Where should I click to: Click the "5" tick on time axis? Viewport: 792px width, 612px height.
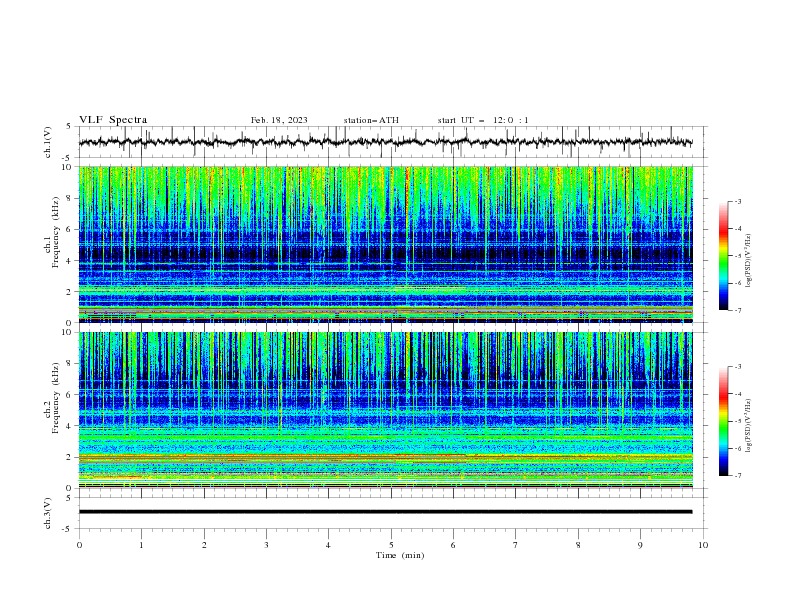tap(391, 545)
